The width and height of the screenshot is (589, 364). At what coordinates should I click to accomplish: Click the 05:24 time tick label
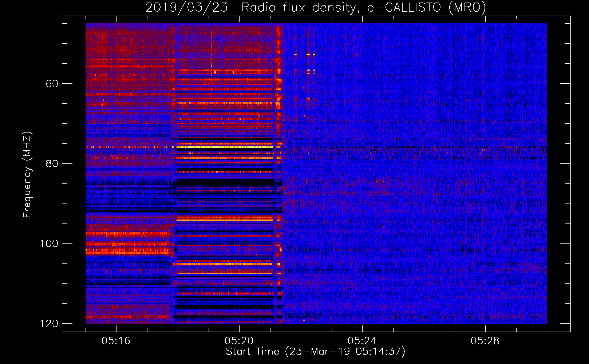point(362,341)
